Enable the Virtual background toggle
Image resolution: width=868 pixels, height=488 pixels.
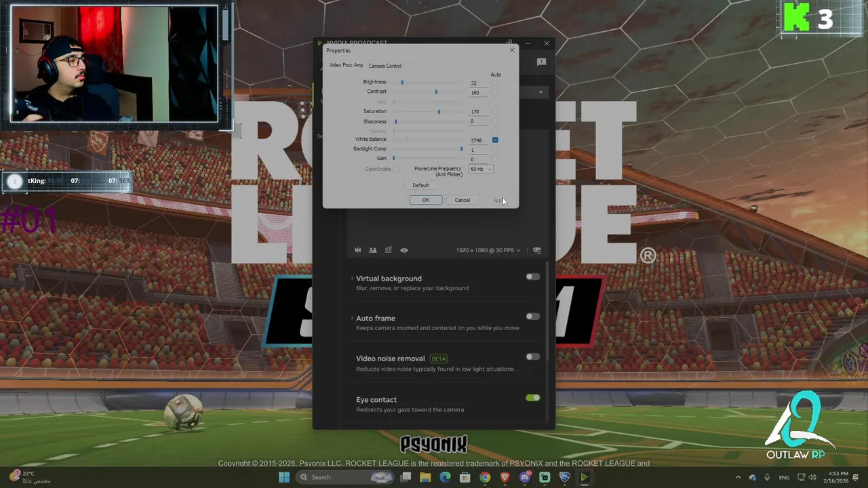click(x=533, y=277)
